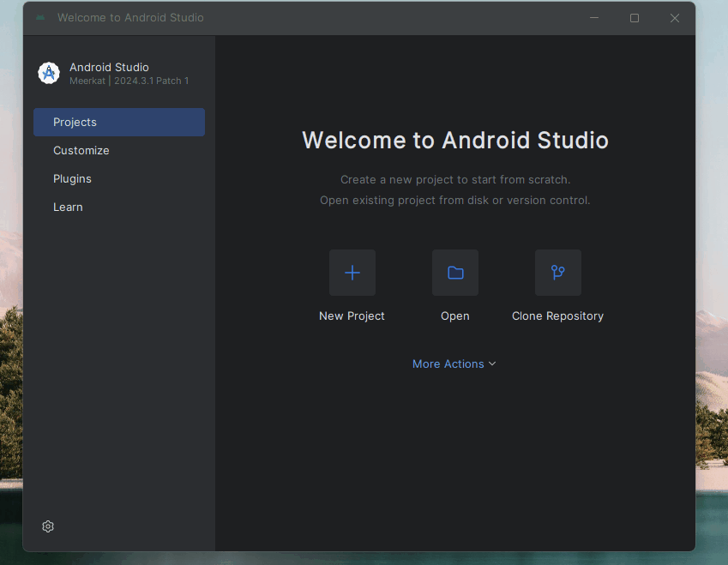Click the Android Studio name in the sidebar
Image resolution: width=728 pixels, height=565 pixels.
(109, 68)
